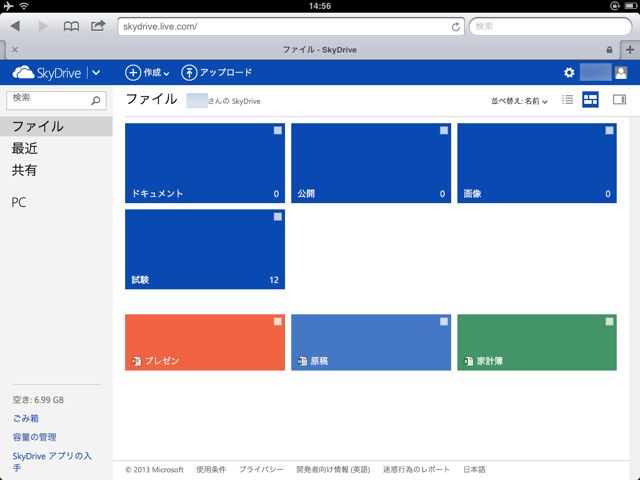Click the blurred account name in header
The image size is (640, 480).
tap(596, 73)
